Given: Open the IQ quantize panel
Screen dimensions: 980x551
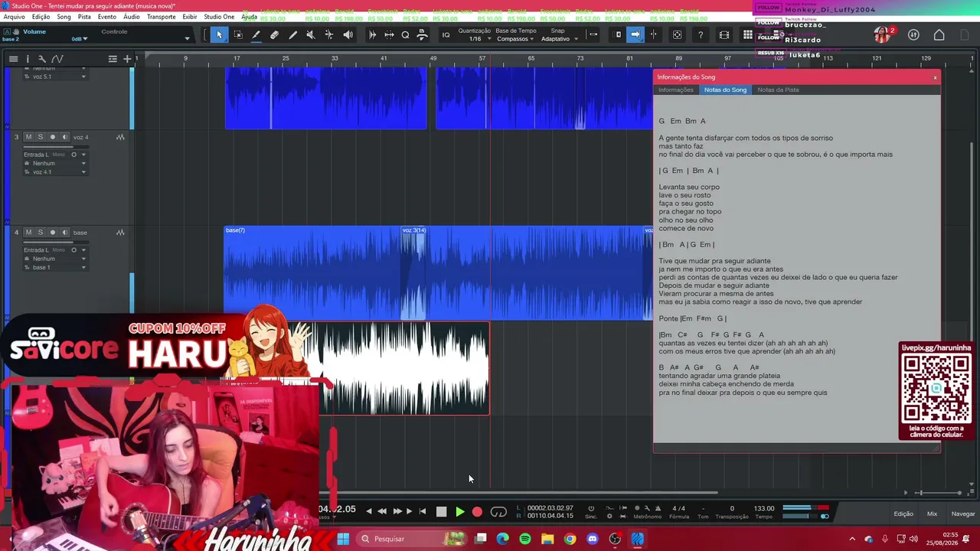Looking at the screenshot, I should [446, 34].
